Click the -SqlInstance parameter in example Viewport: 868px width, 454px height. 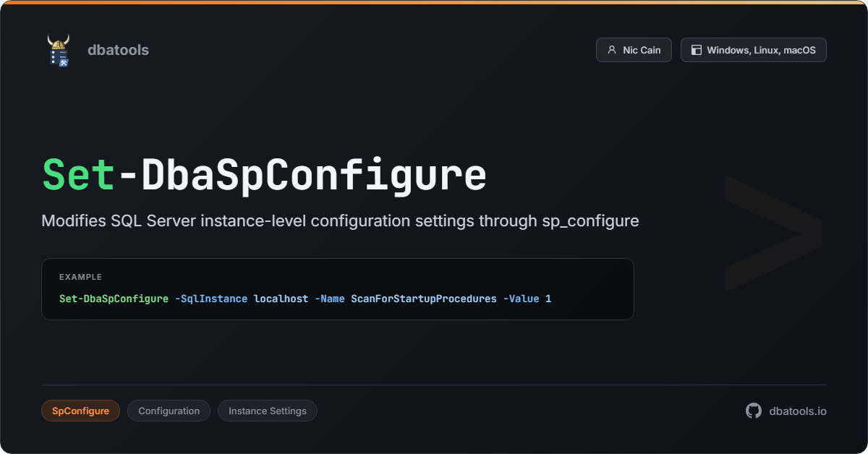211,299
